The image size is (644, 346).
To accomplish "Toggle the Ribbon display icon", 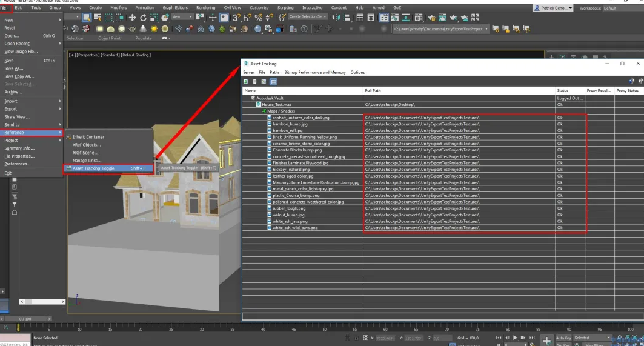I will coord(383,17).
